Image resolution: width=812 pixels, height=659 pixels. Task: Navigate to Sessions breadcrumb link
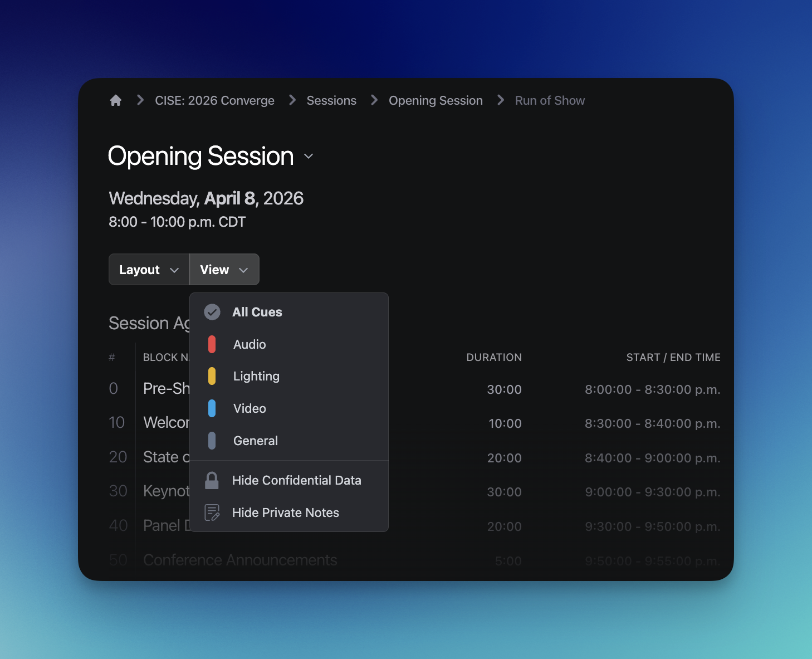point(331,100)
